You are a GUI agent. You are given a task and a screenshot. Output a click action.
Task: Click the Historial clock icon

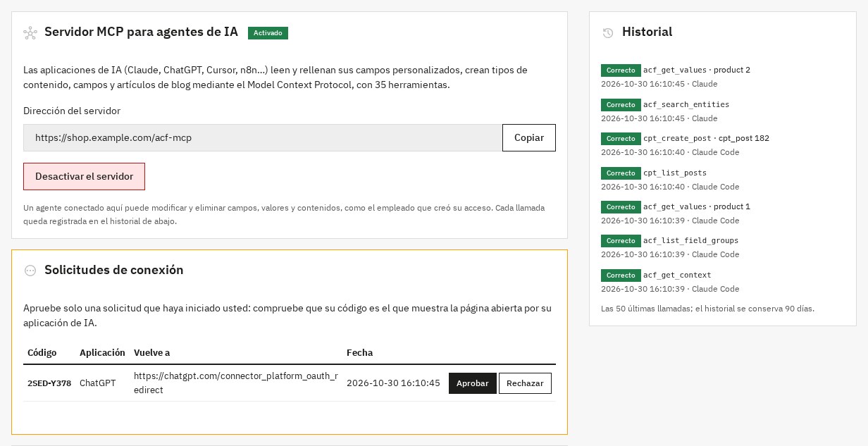click(x=608, y=33)
